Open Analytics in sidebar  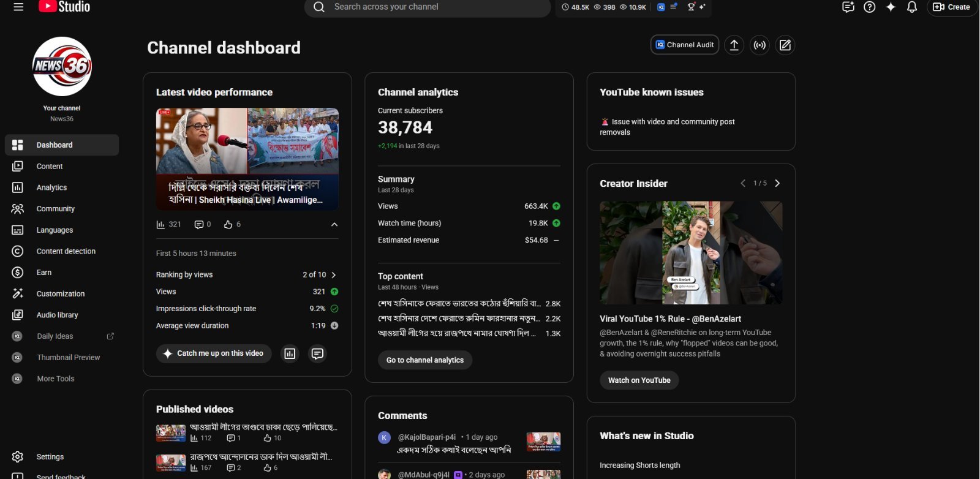pyautogui.click(x=62, y=187)
